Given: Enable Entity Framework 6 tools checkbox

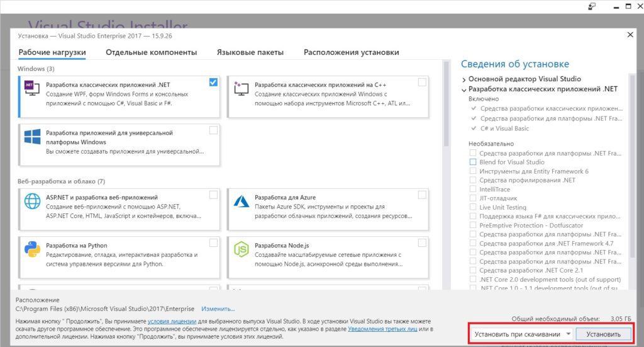Looking at the screenshot, I should tap(473, 171).
